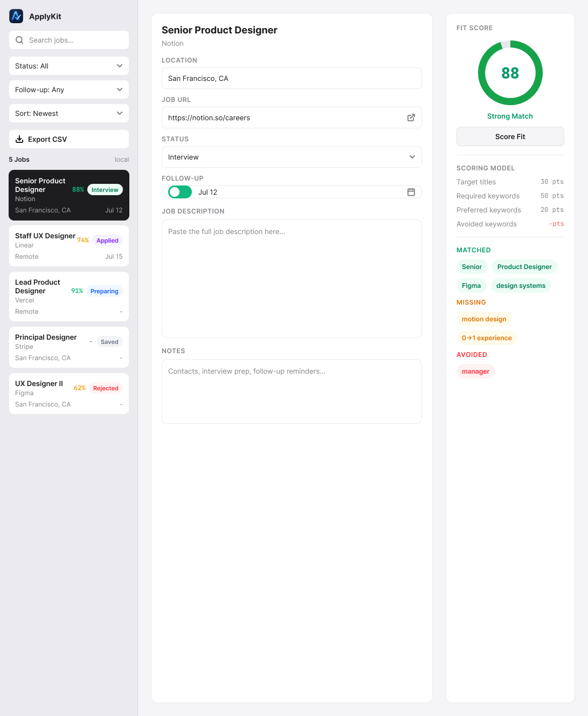Select the UX Designer II Figma job

coord(69,394)
